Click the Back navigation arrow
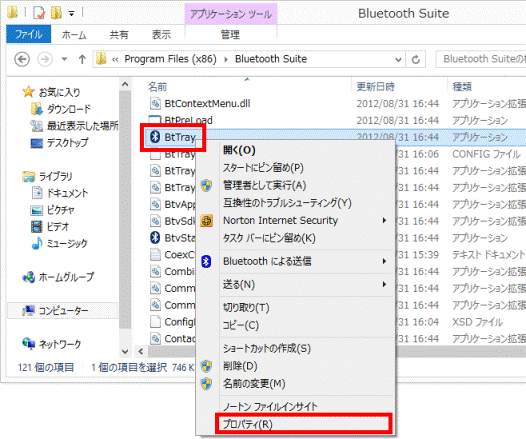The width and height of the screenshot is (526, 439). coord(22,59)
